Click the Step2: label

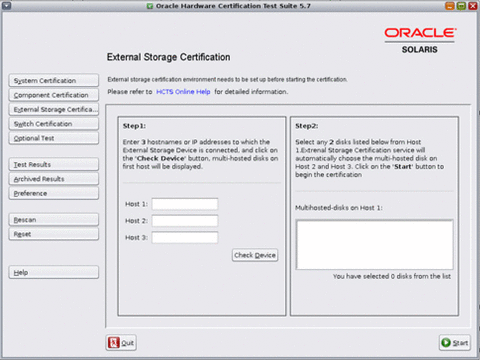(307, 126)
